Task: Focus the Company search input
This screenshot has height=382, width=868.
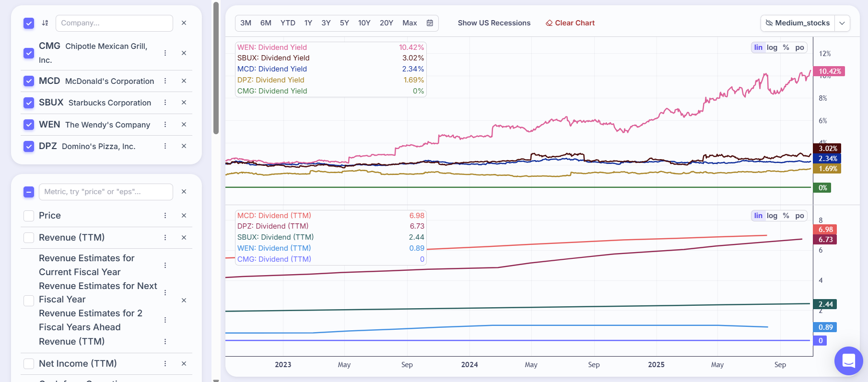Action: (114, 23)
